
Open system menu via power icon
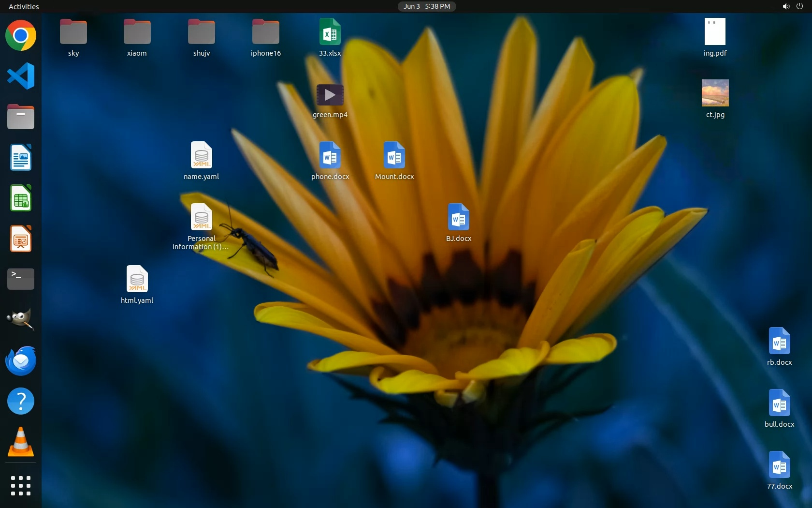click(x=799, y=6)
